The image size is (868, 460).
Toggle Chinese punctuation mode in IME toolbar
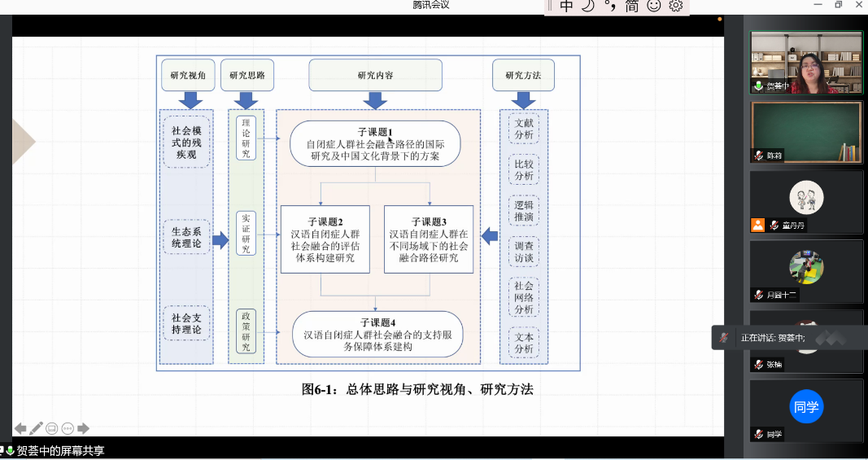point(610,7)
